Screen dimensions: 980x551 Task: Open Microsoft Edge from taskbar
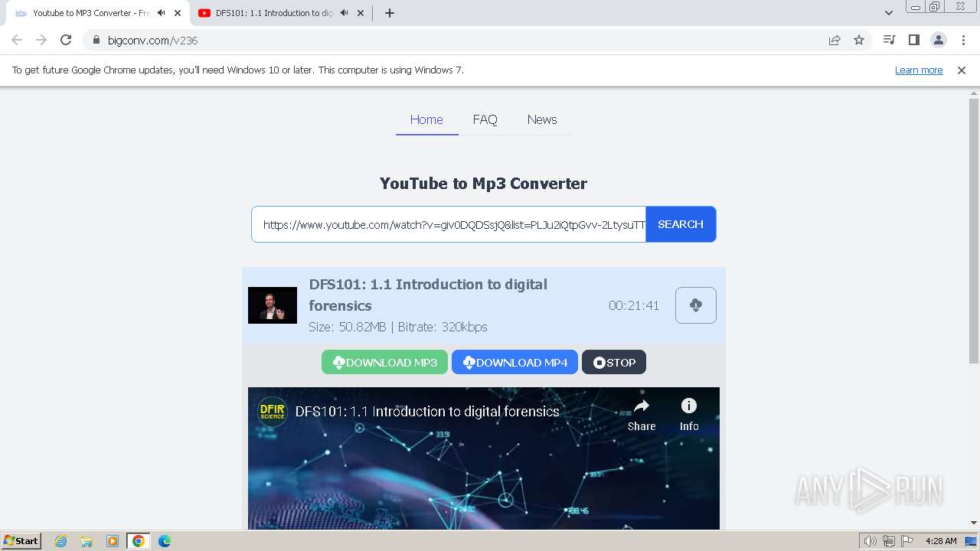click(x=165, y=541)
